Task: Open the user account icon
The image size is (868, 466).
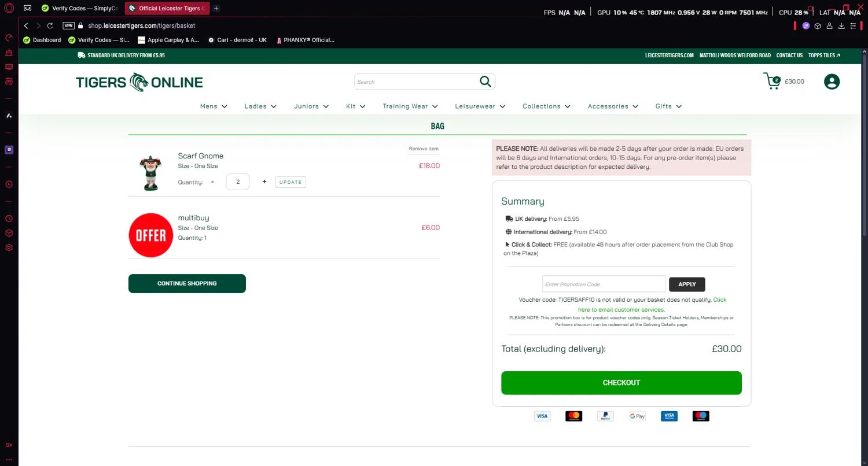Action: click(x=832, y=82)
